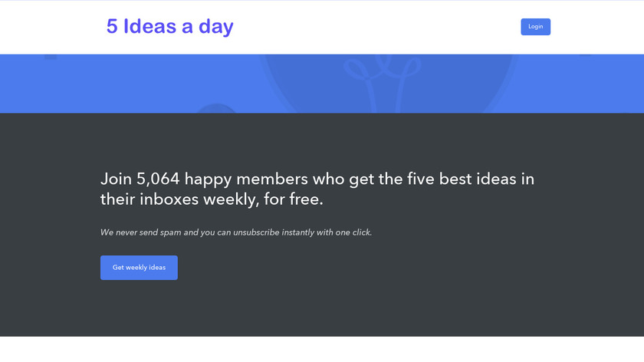Click the words "for free." in the headline
This screenshot has height=362, width=644.
point(294,199)
